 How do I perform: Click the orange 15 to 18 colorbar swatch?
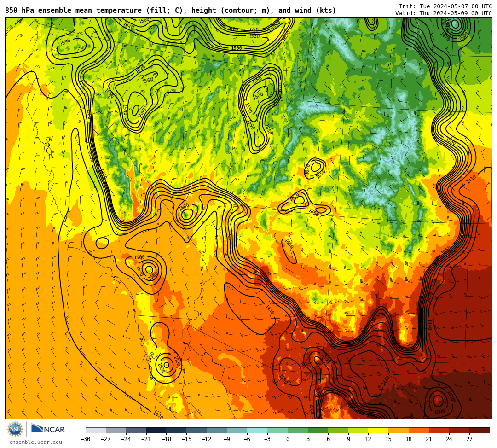399,430
